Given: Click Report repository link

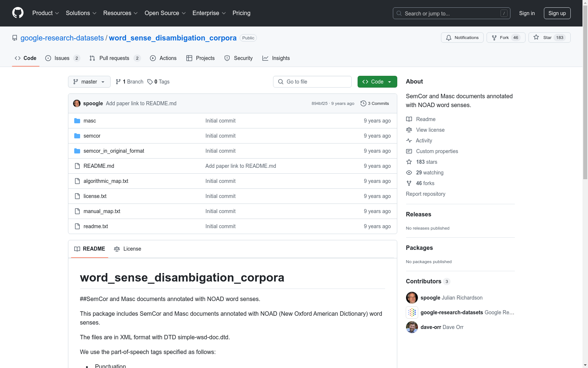Looking at the screenshot, I should 426,194.
